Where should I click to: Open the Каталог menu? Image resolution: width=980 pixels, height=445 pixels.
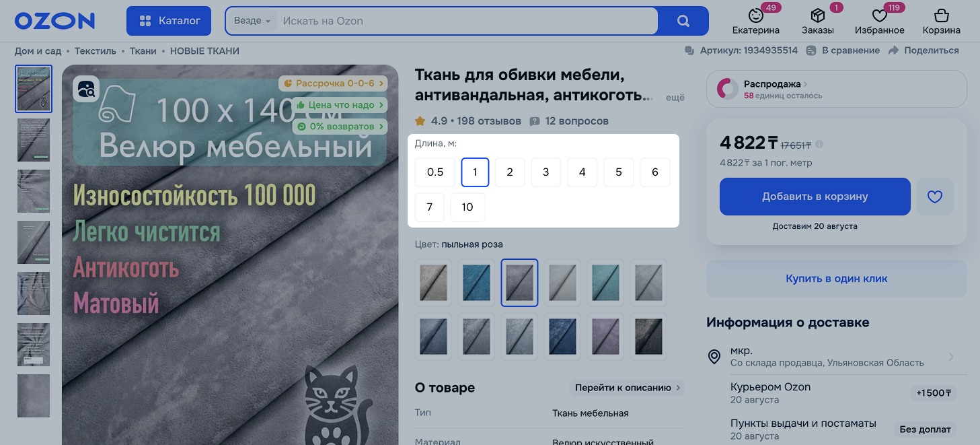169,21
